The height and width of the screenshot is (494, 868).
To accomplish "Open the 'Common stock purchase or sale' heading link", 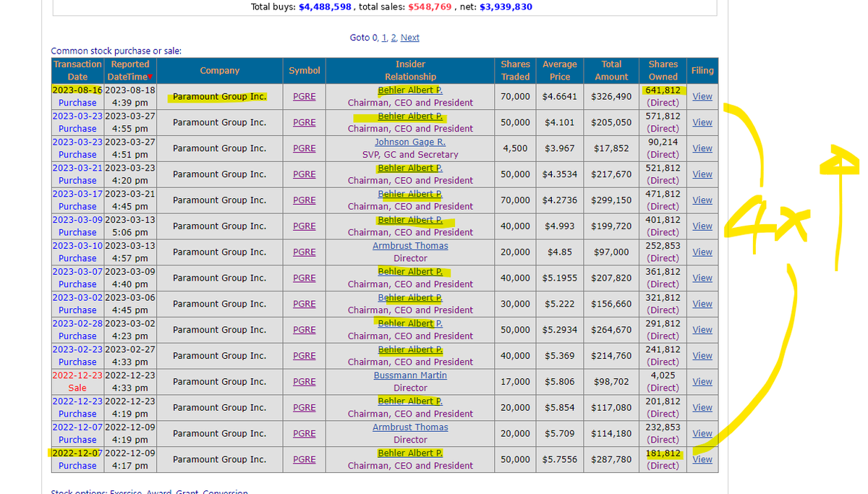I will click(116, 51).
